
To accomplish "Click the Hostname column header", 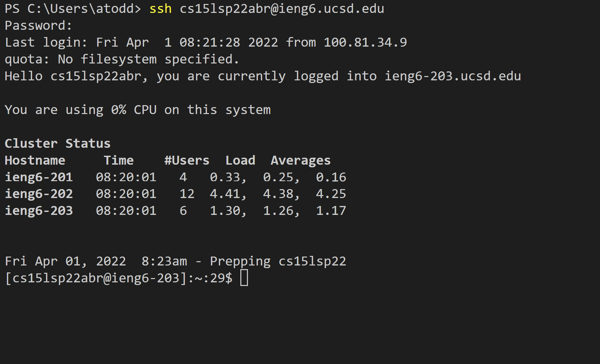I will click(x=35, y=160).
